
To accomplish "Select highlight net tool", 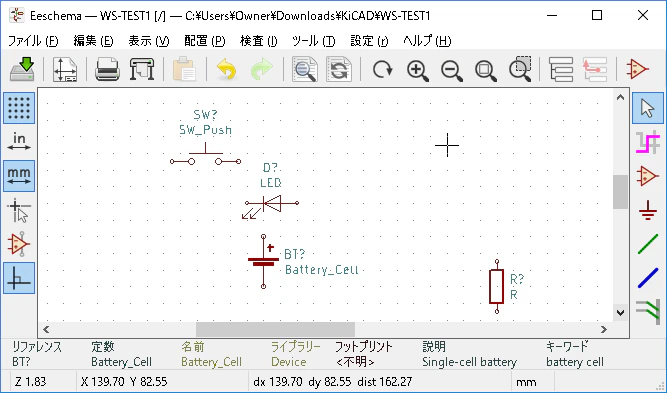I will coord(647,142).
